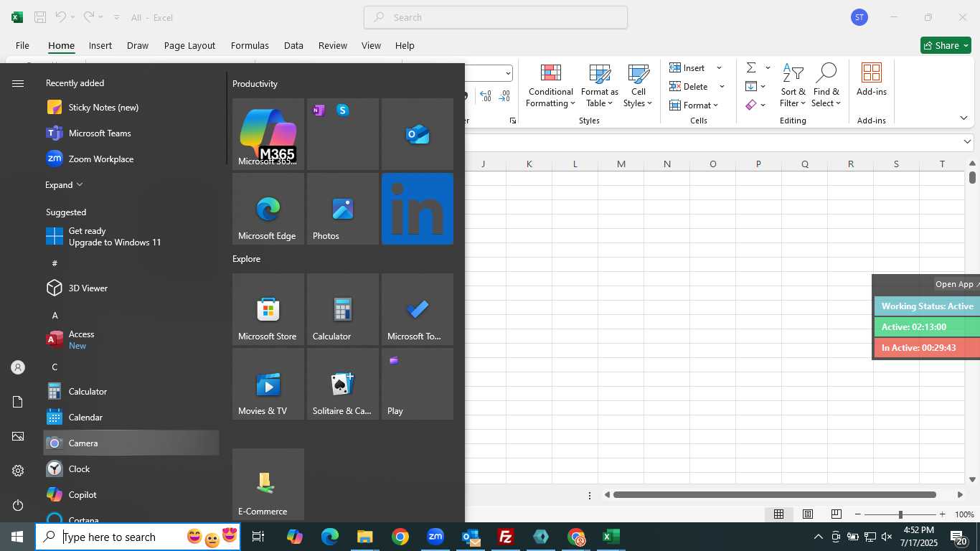
Task: Launch the Camera app
Action: pyautogui.click(x=131, y=443)
